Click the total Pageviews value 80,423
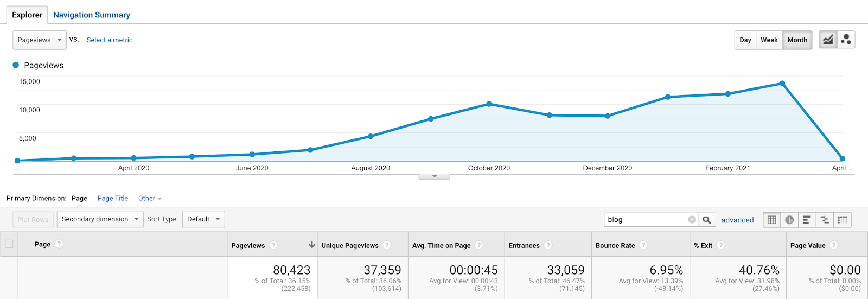868x299 pixels. (291, 270)
